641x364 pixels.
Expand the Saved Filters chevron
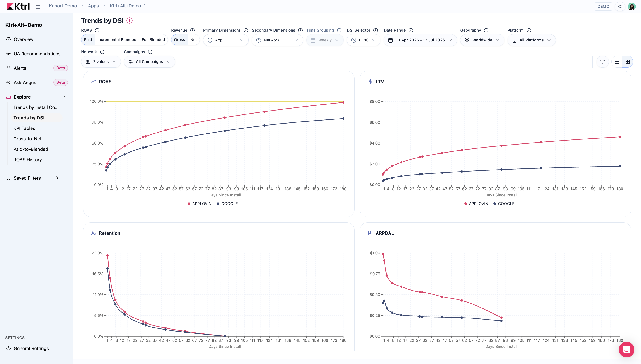tap(57, 178)
